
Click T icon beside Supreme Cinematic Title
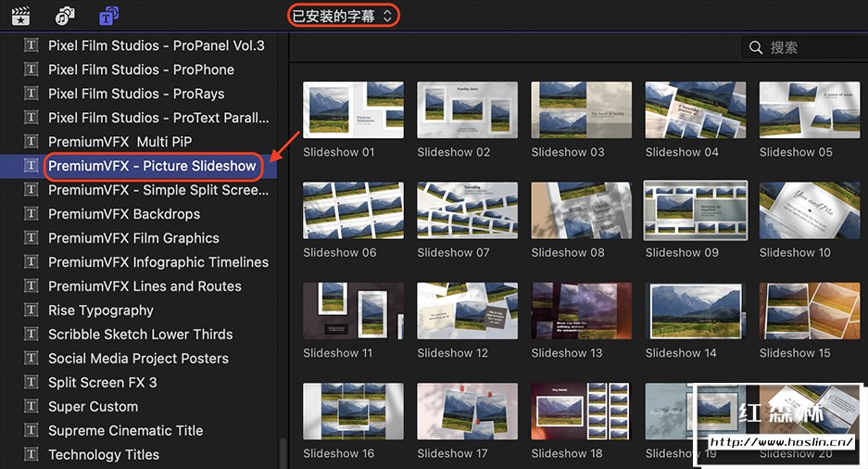31,430
